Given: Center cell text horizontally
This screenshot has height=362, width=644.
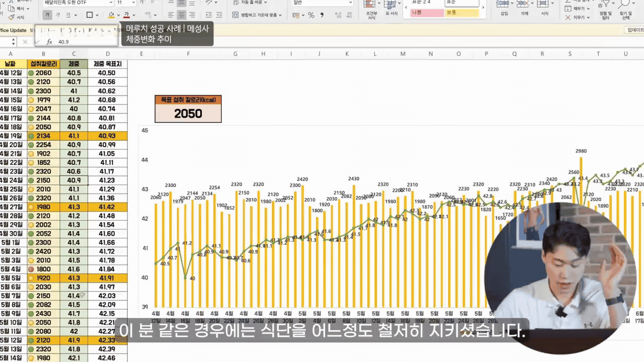Looking at the screenshot, I should [182, 15].
